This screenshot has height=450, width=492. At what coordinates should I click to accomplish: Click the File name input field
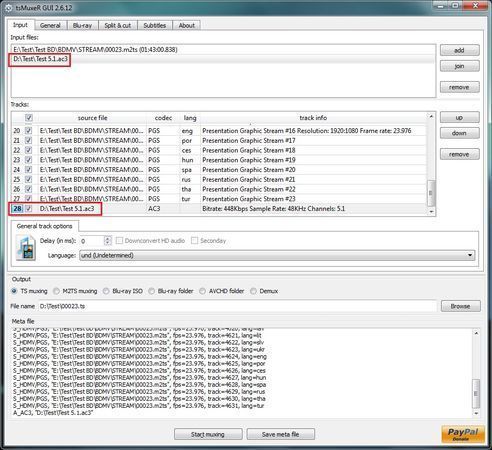click(x=237, y=306)
